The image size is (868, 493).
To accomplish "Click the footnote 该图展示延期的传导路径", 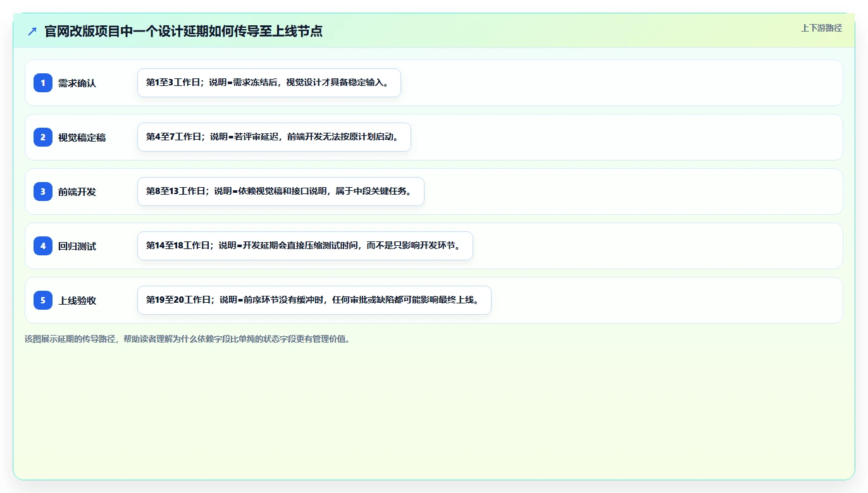I will [187, 339].
